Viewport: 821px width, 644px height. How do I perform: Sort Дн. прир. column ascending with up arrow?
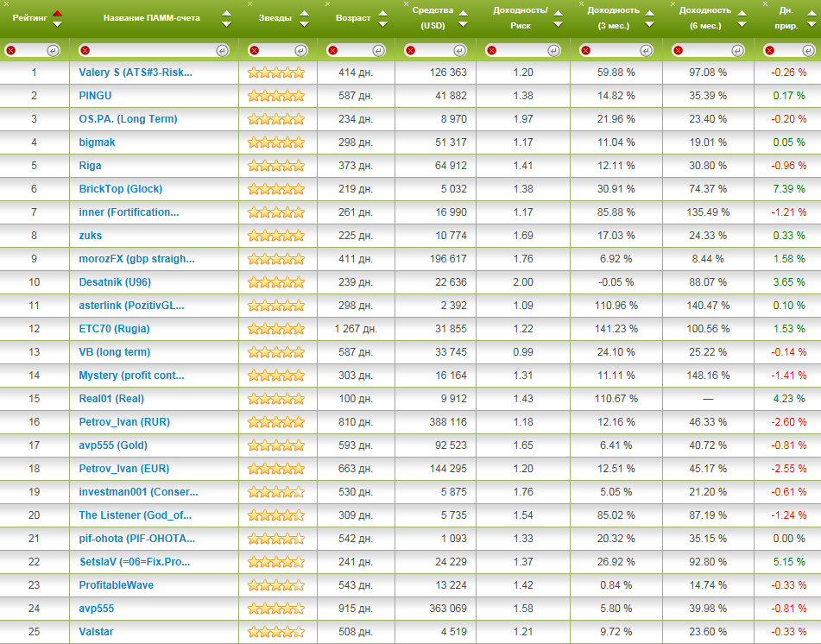tap(812, 14)
